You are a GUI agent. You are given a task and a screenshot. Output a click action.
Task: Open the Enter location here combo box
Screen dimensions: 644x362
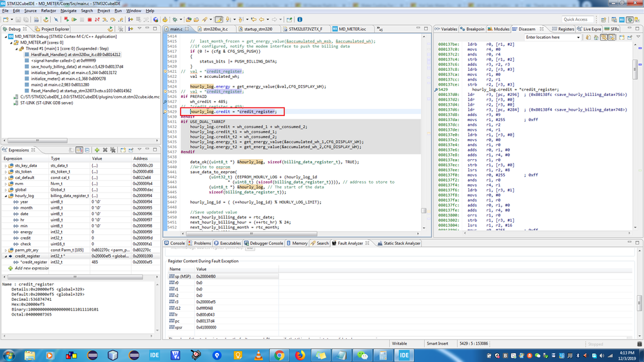click(x=553, y=37)
